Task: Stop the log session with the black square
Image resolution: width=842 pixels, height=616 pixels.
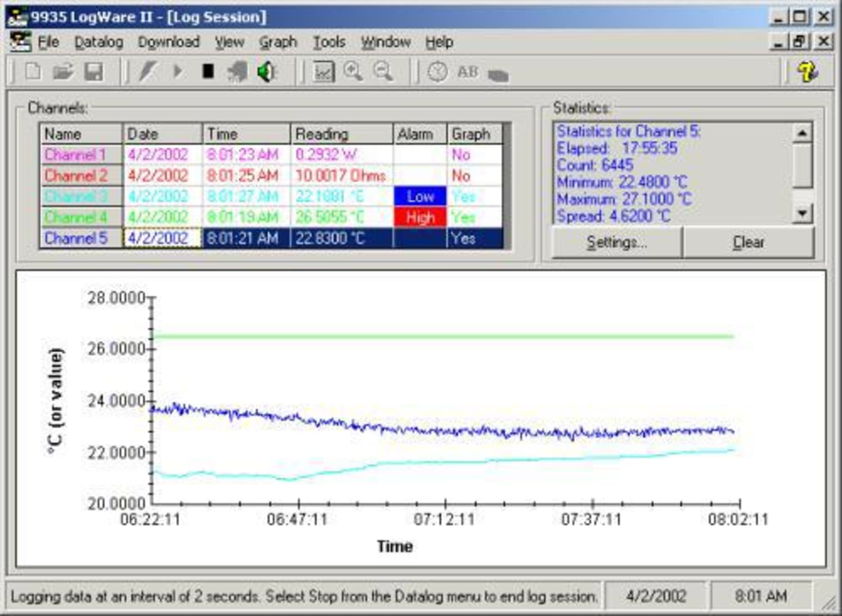Action: pyautogui.click(x=208, y=71)
